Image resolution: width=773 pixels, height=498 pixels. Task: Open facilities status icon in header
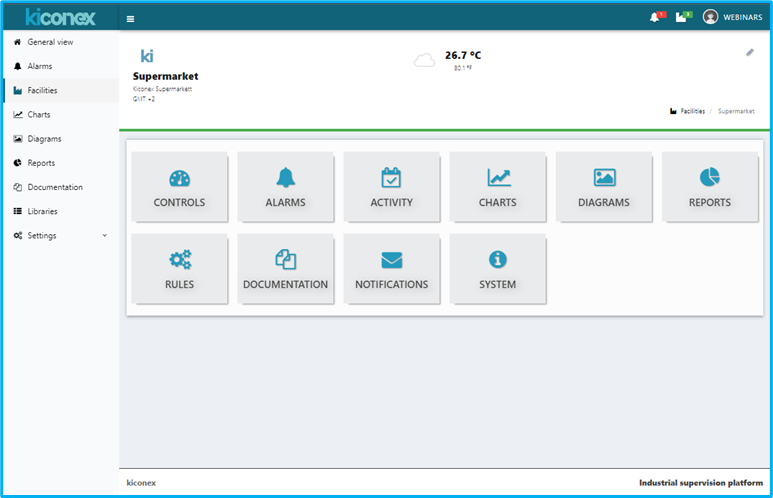click(x=682, y=17)
